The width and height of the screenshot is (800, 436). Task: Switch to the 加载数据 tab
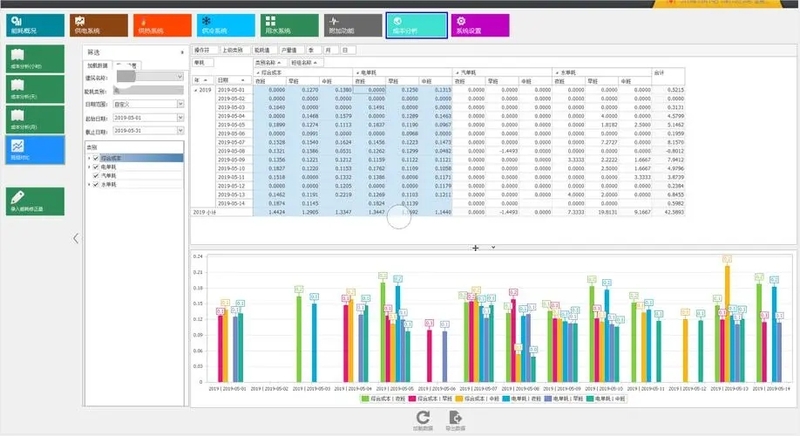pos(97,64)
